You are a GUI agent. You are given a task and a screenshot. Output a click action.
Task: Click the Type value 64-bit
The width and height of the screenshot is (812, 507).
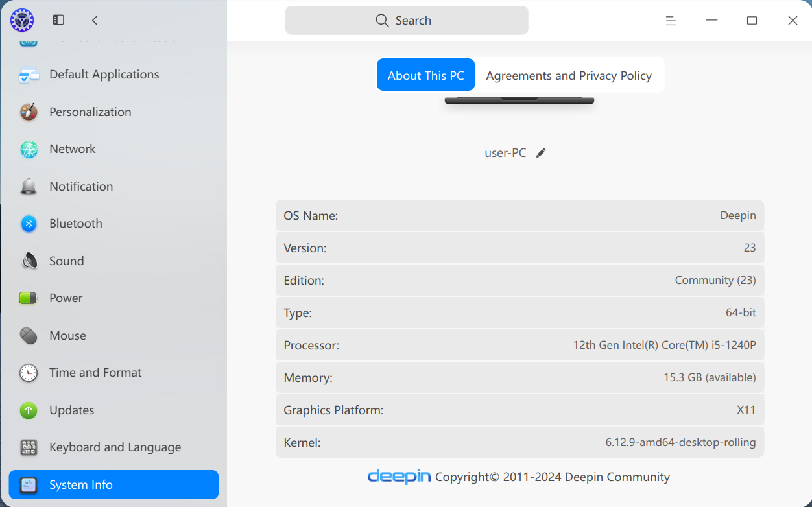(741, 312)
